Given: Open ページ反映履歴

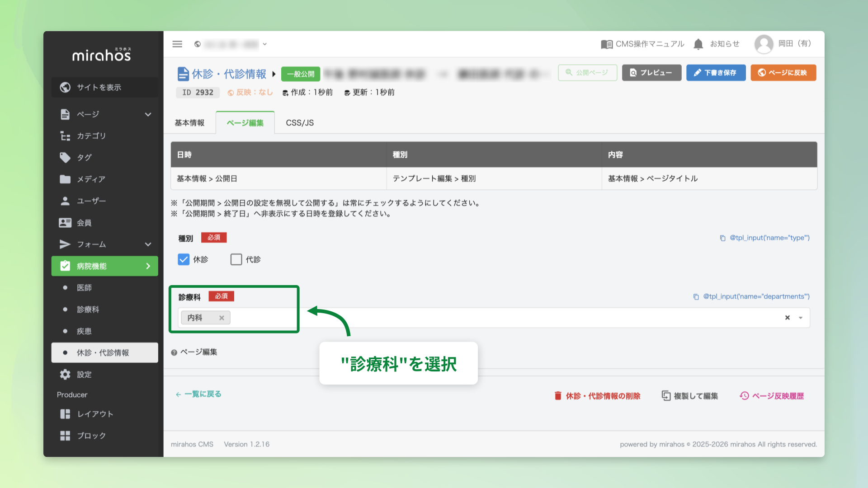Looking at the screenshot, I should click(772, 396).
